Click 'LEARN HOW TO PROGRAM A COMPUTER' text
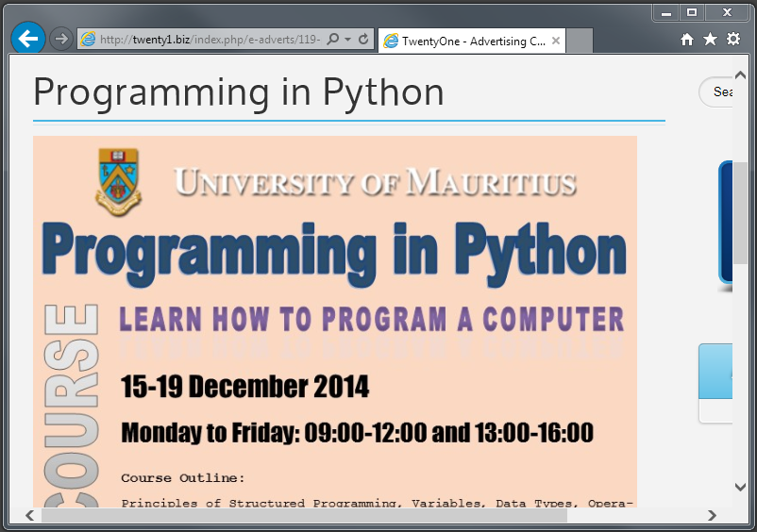The height and width of the screenshot is (532, 757). pyautogui.click(x=372, y=319)
